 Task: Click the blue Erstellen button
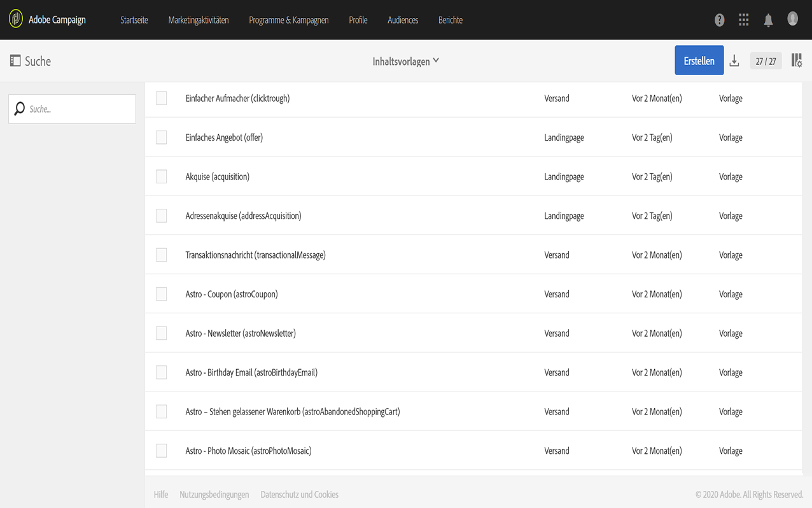point(699,60)
